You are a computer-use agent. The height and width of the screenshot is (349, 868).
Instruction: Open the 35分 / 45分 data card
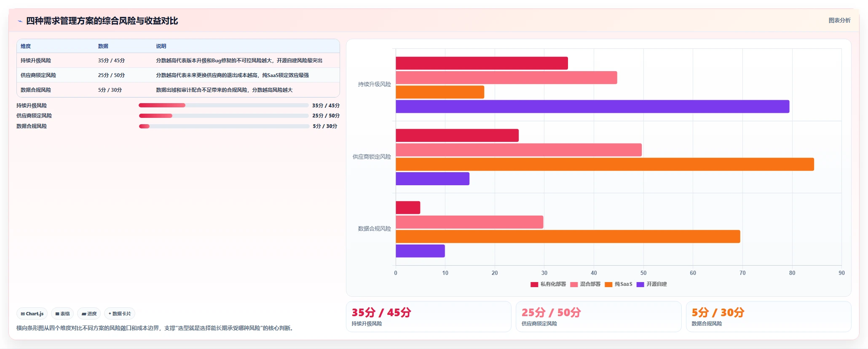click(x=429, y=317)
